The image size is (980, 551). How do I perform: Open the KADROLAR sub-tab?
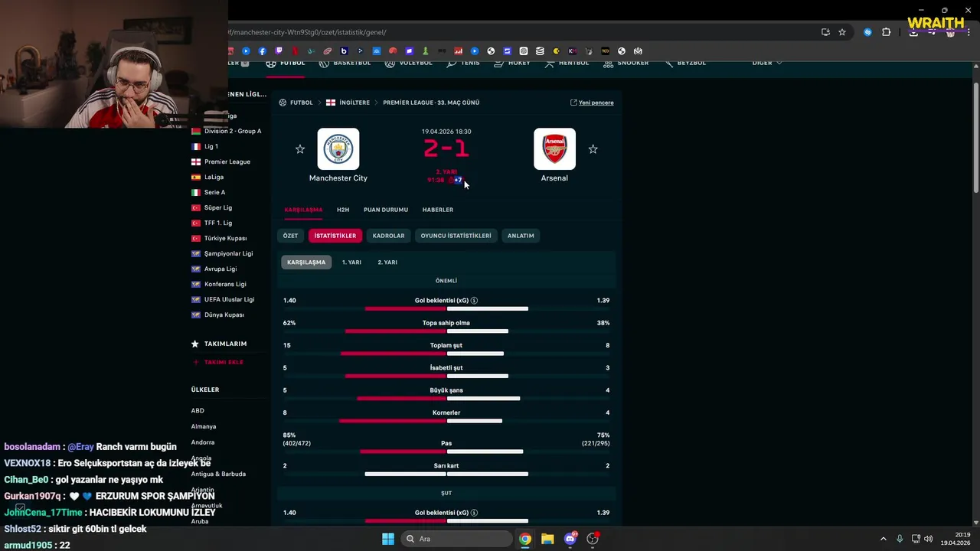click(388, 236)
